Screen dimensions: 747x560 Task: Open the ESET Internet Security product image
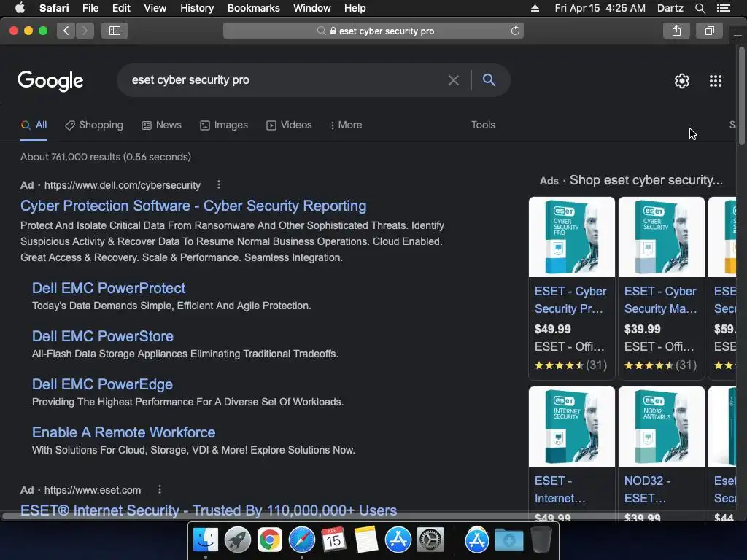[572, 426]
